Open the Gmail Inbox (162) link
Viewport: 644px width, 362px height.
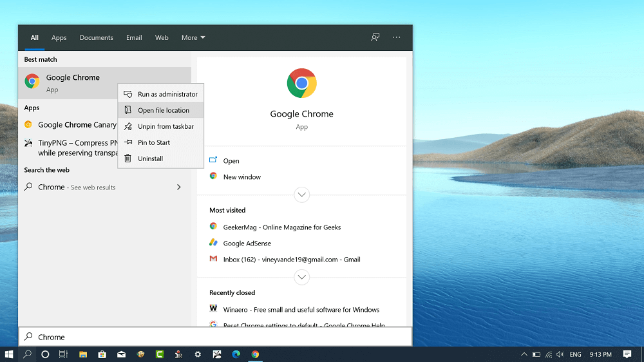coord(292,260)
